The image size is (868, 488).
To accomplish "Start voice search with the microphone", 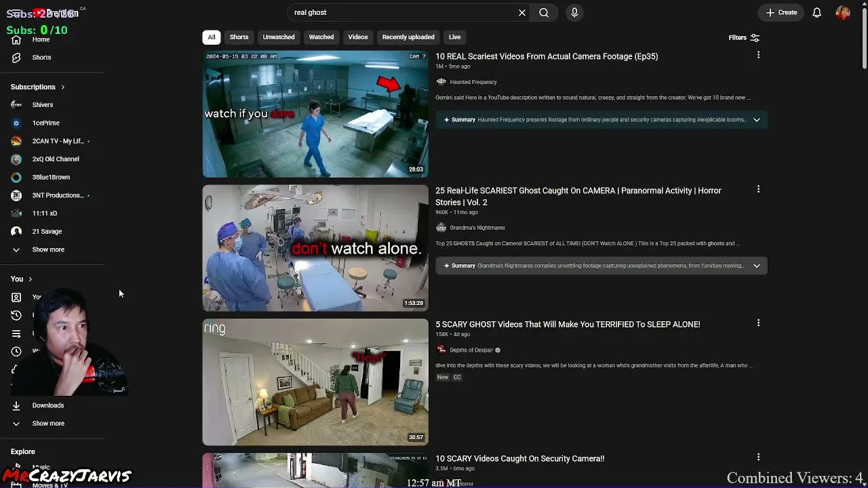I will coord(574,12).
